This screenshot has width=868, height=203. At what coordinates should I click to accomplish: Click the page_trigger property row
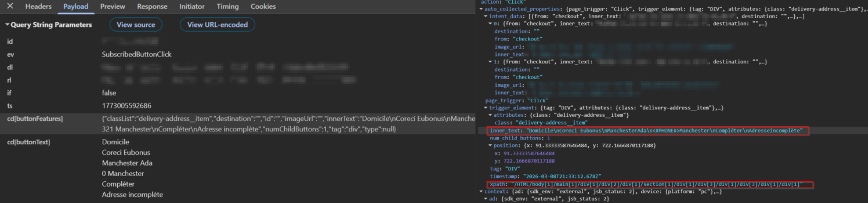517,100
